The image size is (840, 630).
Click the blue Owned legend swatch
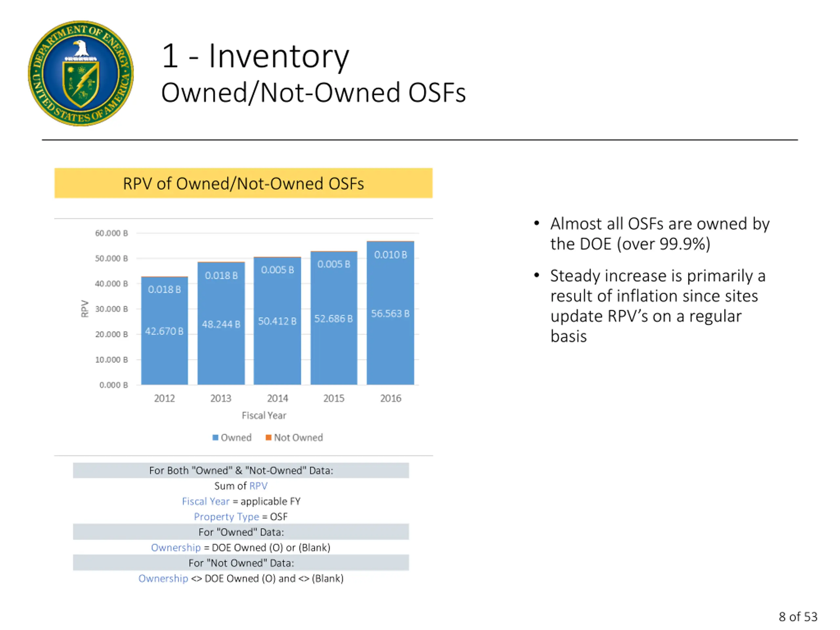click(215, 437)
